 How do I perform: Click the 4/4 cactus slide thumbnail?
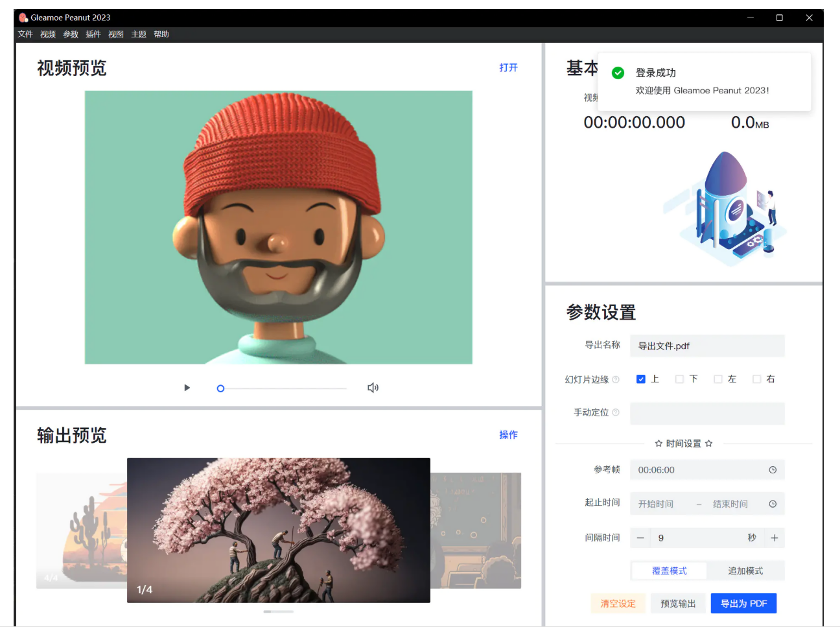(x=82, y=530)
